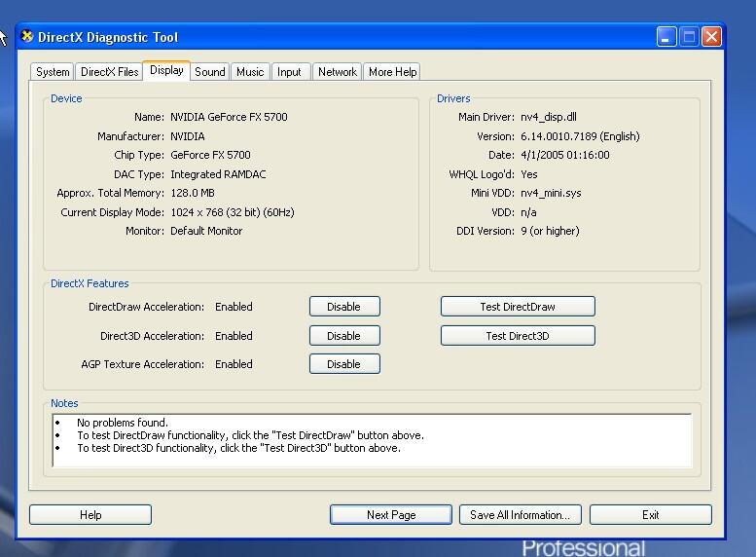
Task: Click the Help button
Action: pos(90,514)
